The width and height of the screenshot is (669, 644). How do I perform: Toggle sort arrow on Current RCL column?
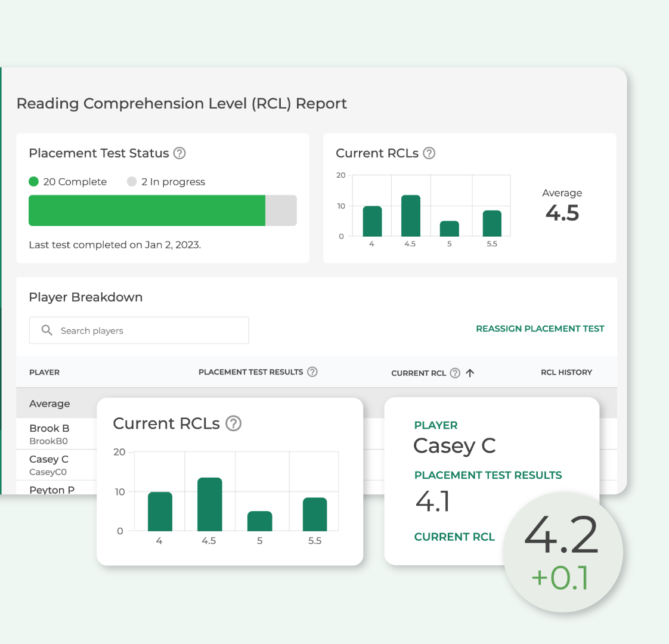[x=470, y=373]
